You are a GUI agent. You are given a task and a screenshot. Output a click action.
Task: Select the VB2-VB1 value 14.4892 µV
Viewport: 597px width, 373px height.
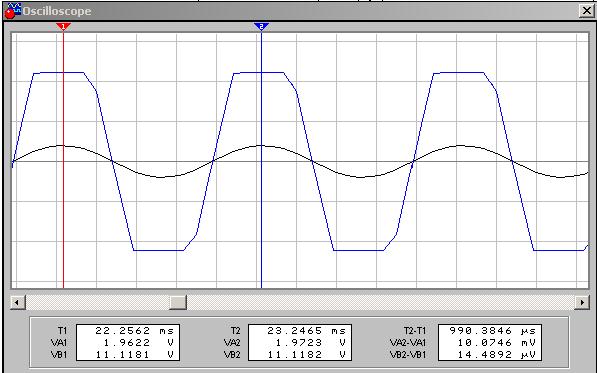point(496,355)
